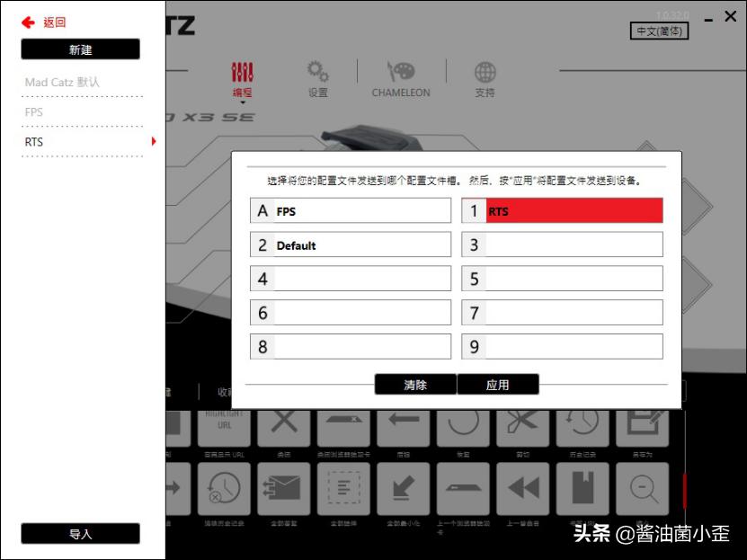Switch to the 设置 settings tab
This screenshot has width=747, height=560.
tap(317, 79)
